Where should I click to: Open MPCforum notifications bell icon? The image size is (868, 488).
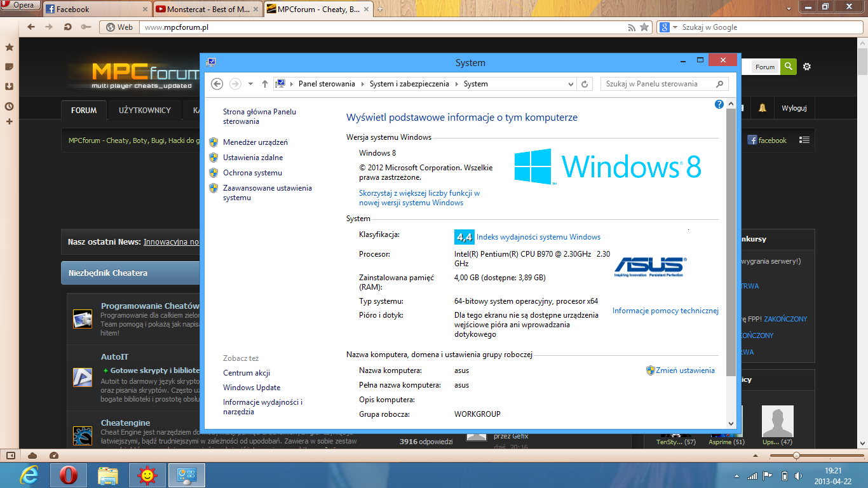tap(762, 109)
